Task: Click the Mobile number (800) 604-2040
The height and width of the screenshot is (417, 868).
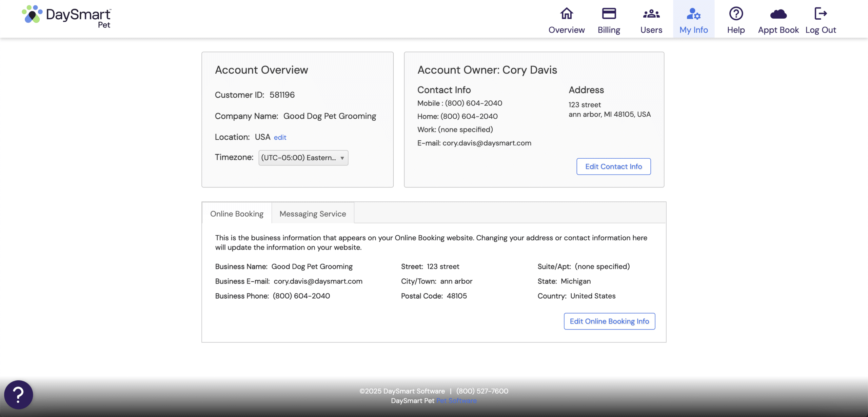Action: 474,103
